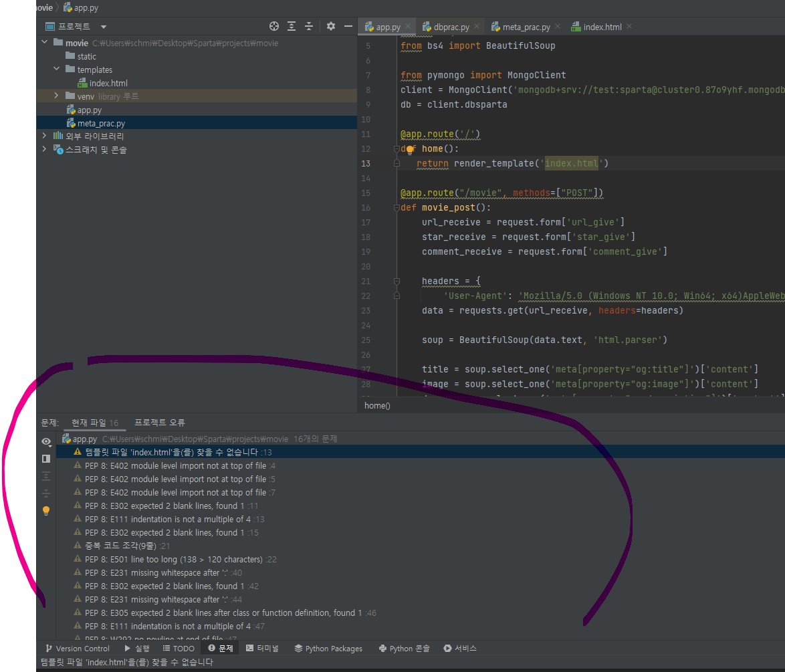This screenshot has width=785, height=672.
Task: Select index.html in the project tree
Action: pyautogui.click(x=108, y=83)
